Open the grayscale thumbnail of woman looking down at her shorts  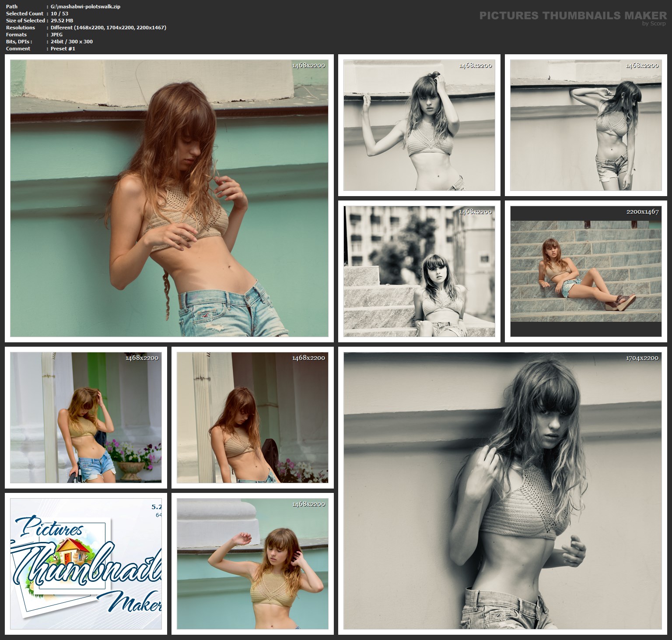pos(586,125)
